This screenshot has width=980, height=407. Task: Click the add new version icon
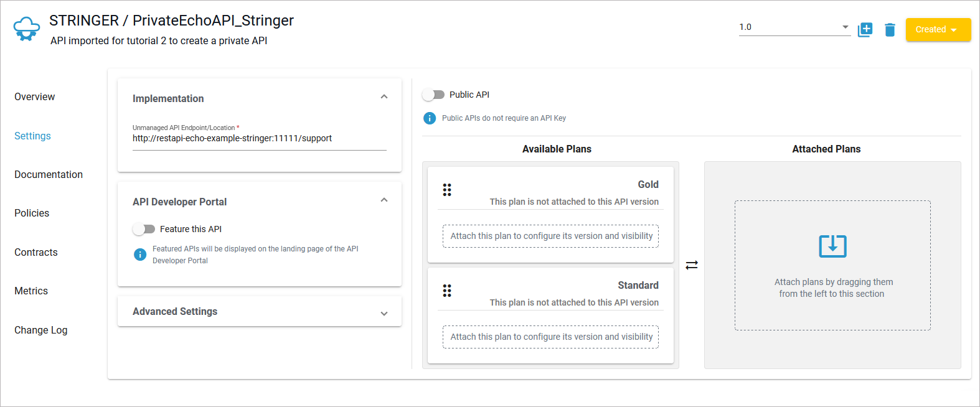[865, 29]
